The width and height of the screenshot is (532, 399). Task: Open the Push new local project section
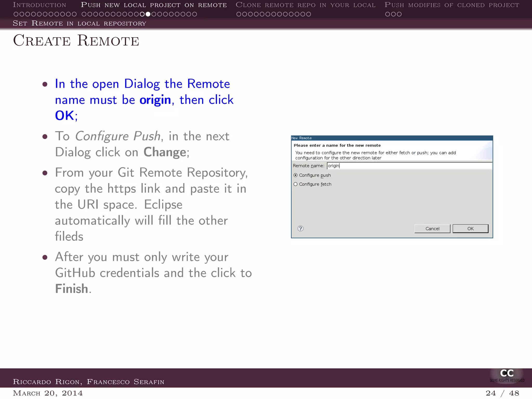point(154,5)
